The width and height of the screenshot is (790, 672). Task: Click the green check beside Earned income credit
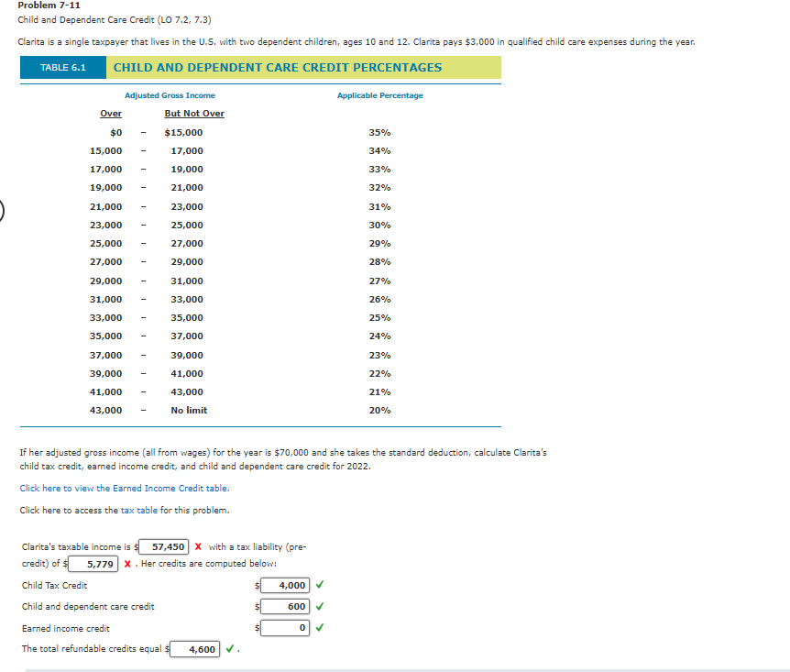320,627
